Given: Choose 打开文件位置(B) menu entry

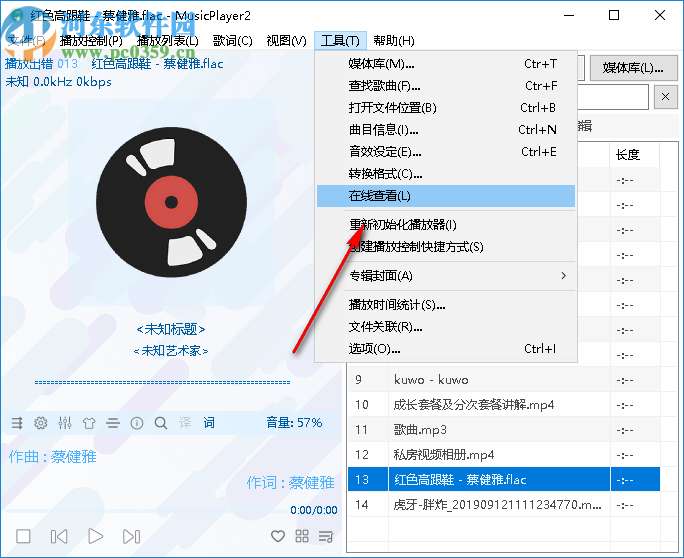Looking at the screenshot, I should tap(446, 107).
